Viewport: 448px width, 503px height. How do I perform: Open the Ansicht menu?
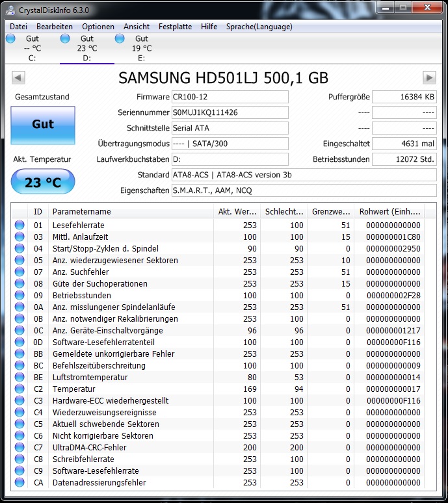[x=137, y=27]
